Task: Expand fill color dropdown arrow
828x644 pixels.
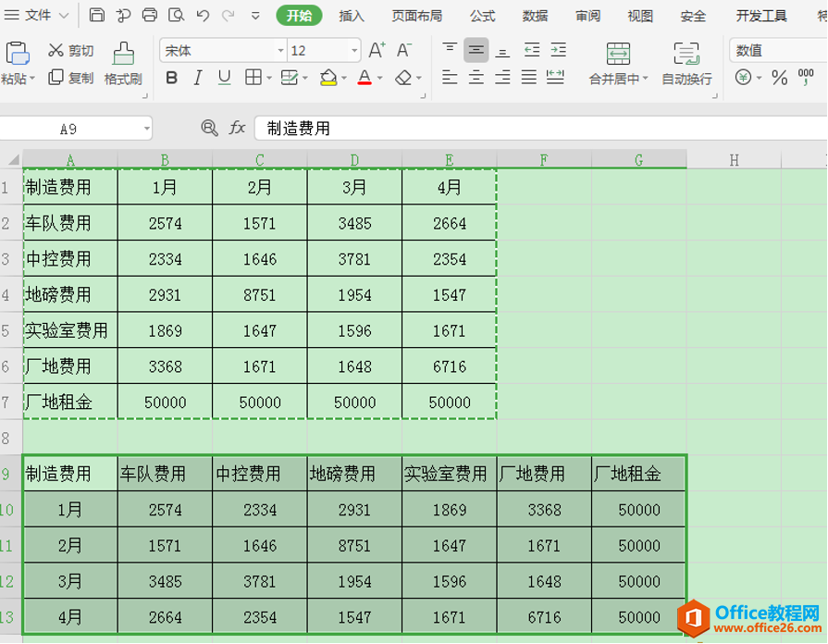Action: point(344,79)
